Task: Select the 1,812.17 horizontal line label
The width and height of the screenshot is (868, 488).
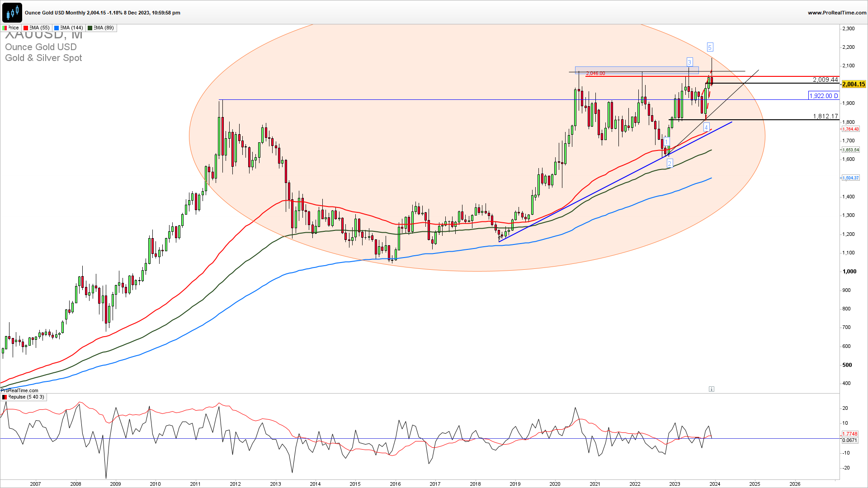Action: point(826,116)
